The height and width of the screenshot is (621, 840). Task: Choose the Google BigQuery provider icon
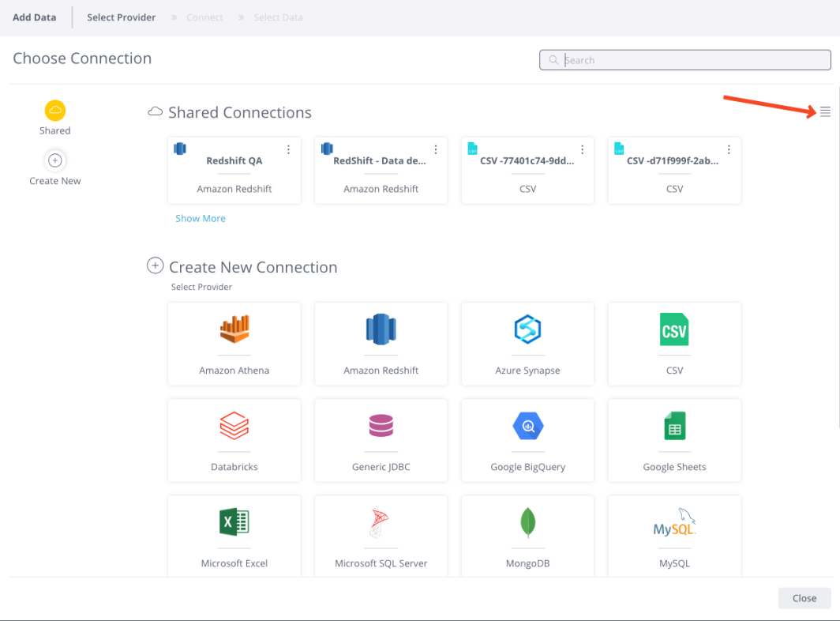[527, 426]
